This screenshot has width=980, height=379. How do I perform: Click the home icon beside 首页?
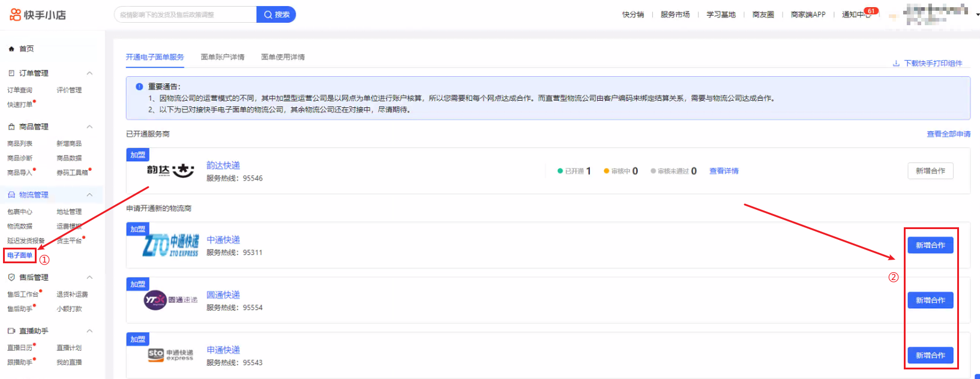coord(11,49)
